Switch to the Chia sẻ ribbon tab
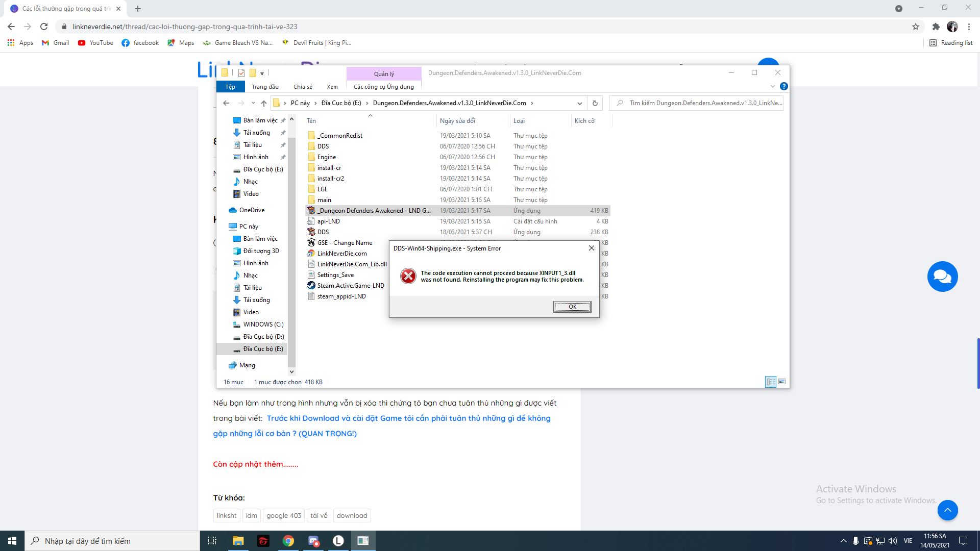The image size is (980, 551). 302,86
